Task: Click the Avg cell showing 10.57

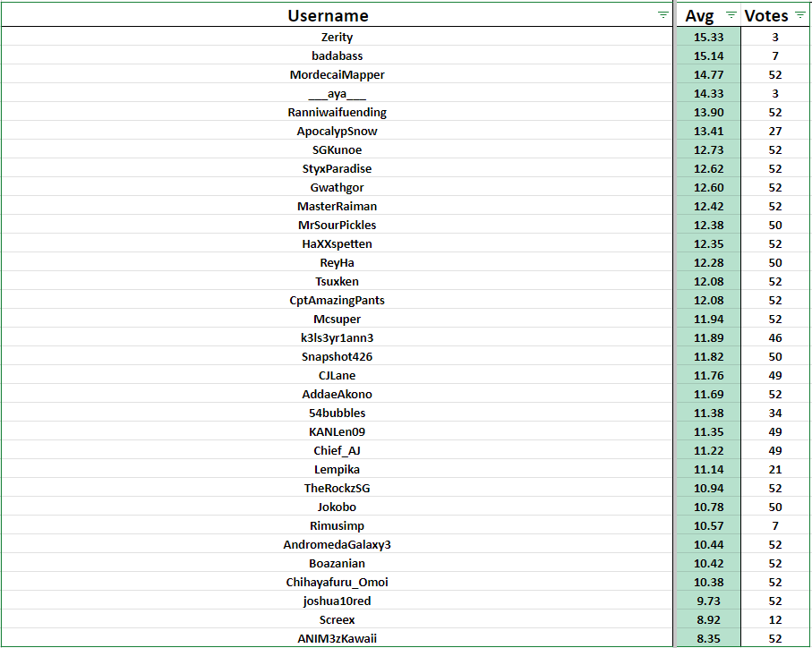Action: [x=707, y=525]
